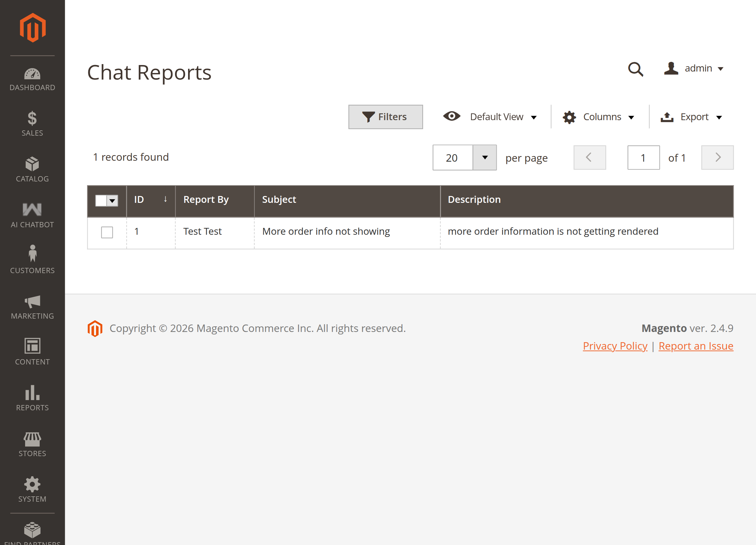Open the Default View bookmarks dropdown
This screenshot has height=545, width=756.
tap(490, 117)
